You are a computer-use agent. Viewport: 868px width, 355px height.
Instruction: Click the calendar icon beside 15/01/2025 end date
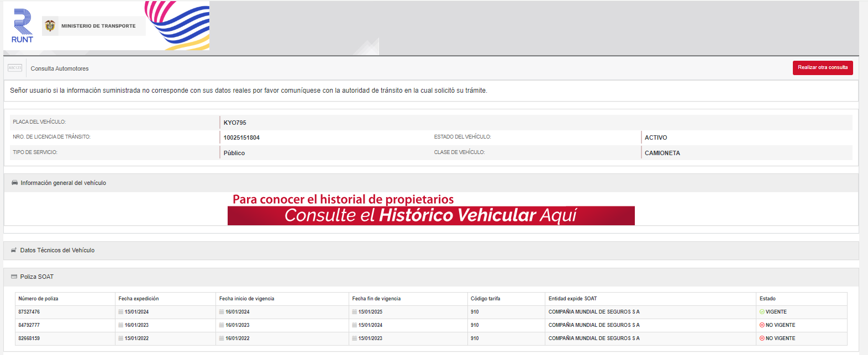354,312
